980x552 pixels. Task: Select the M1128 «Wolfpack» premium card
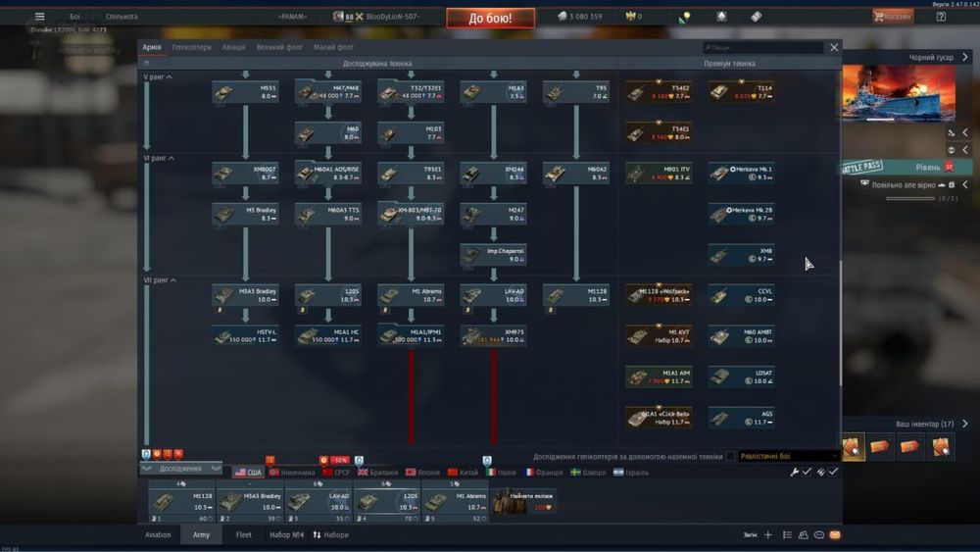[659, 295]
